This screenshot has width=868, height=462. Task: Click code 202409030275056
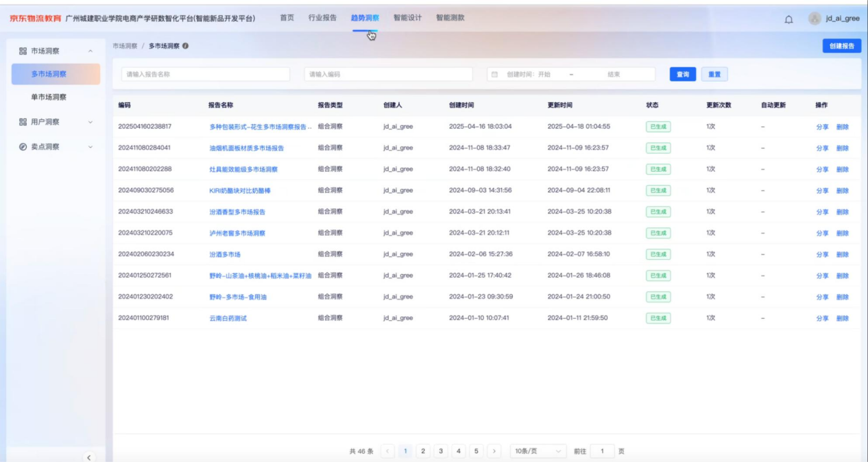(146, 191)
